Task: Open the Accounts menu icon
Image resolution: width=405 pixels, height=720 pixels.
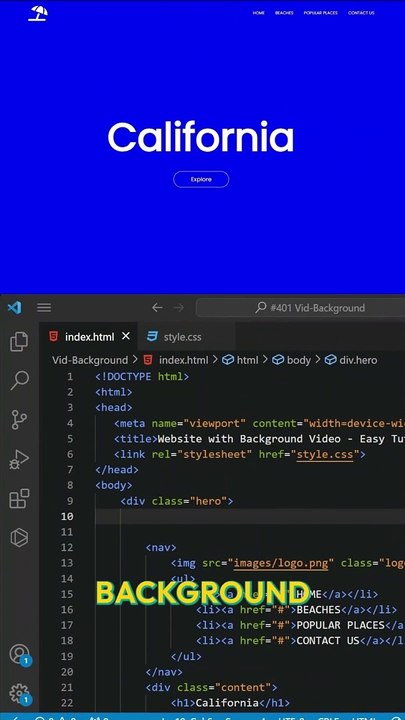Action: (19, 654)
